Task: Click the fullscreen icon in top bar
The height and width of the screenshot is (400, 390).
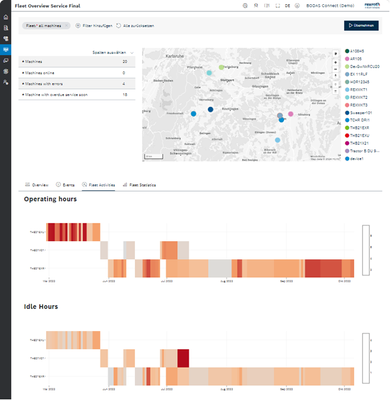Action: 277,6
